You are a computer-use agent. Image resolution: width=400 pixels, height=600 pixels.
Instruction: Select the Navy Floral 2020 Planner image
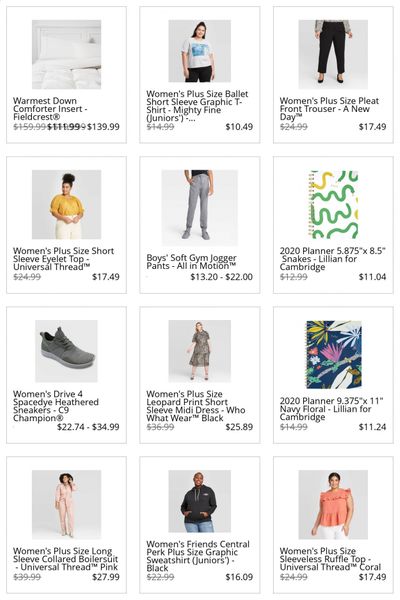click(333, 354)
